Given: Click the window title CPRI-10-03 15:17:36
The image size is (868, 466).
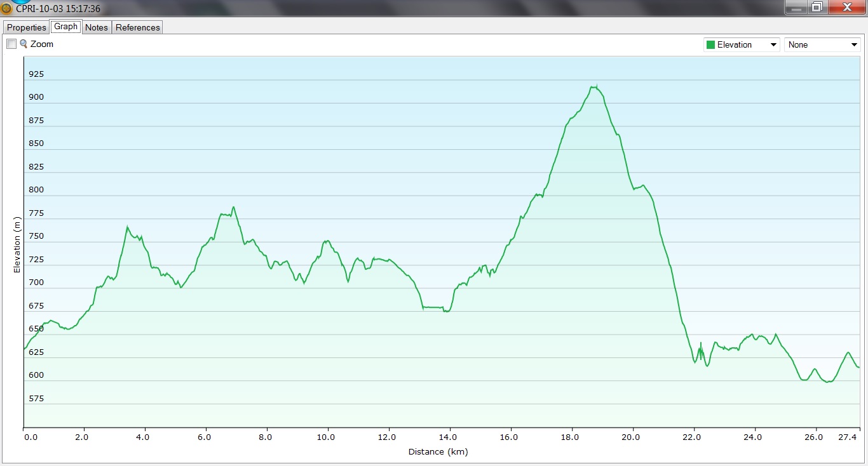Looking at the screenshot, I should coord(58,9).
